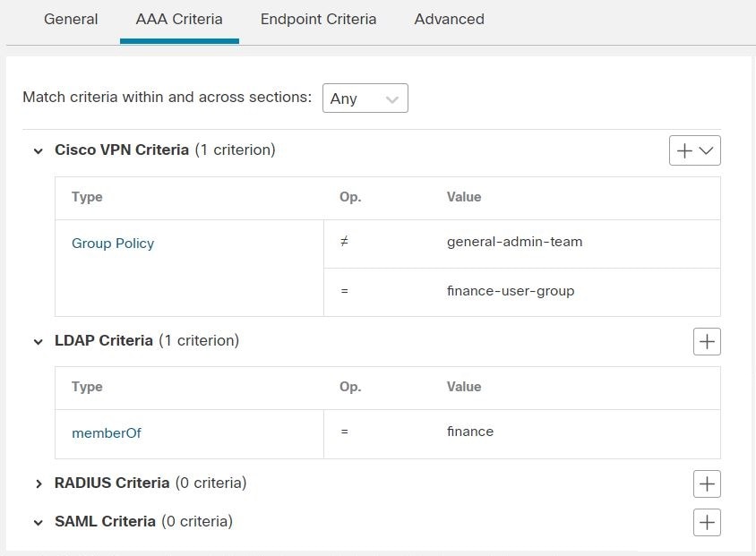Add a SAML criterion with plus icon
Image resolution: width=756 pixels, height=556 pixels.
[x=707, y=522]
